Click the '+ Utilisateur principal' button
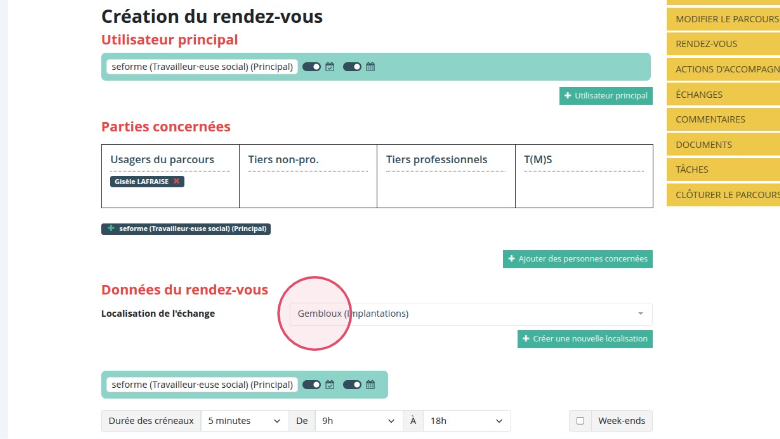780x439 pixels. 605,96
